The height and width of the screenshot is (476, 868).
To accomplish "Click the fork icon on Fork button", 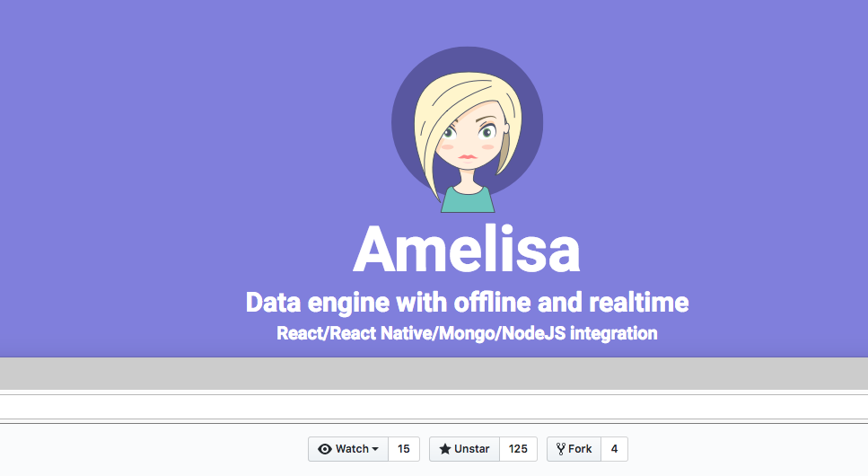I will (x=561, y=449).
